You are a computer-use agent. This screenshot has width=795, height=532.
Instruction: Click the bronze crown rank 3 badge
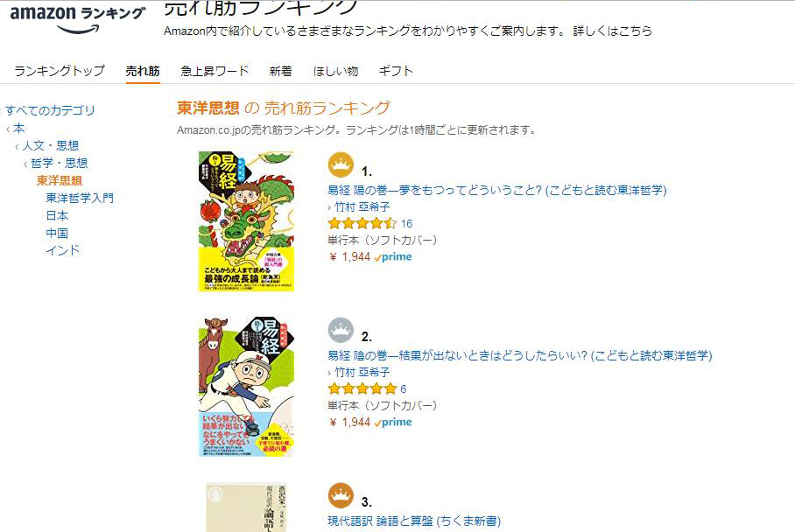tap(341, 495)
